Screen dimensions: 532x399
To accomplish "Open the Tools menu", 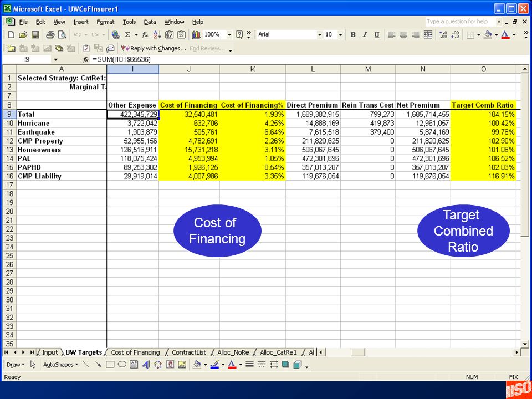I will [x=129, y=22].
